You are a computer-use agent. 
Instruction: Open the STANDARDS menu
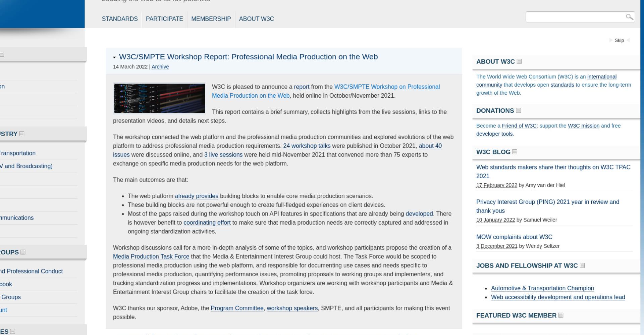point(120,19)
